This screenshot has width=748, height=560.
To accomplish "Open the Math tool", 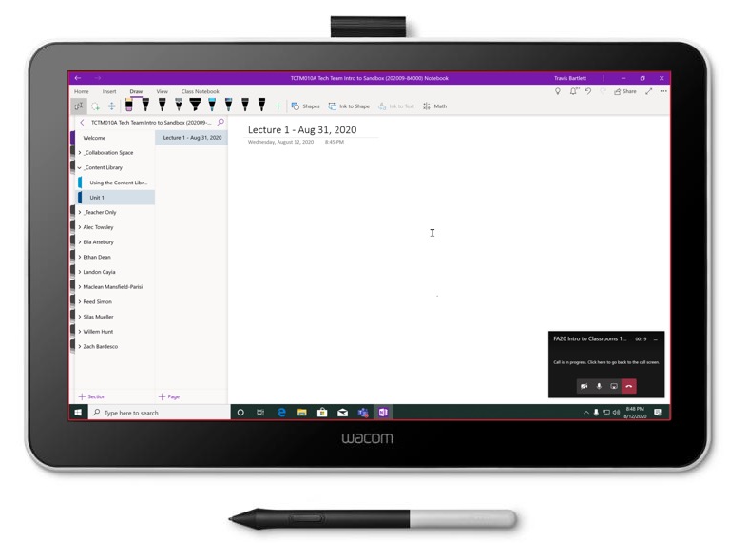I will coord(434,106).
